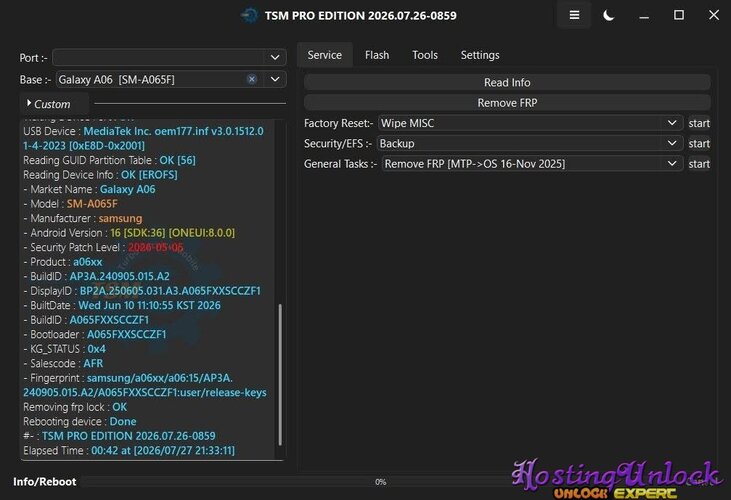This screenshot has height=500, width=731.
Task: Switch to the Flash tab
Action: (x=377, y=55)
